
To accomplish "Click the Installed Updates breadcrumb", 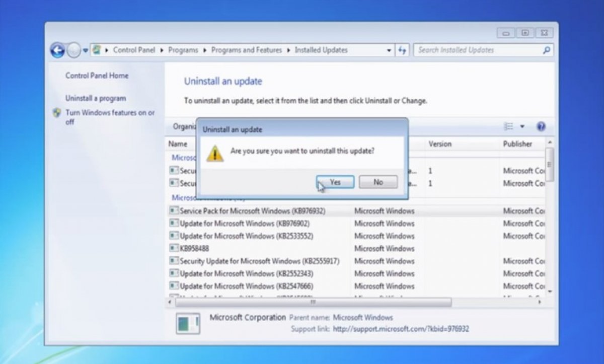I will coord(321,50).
